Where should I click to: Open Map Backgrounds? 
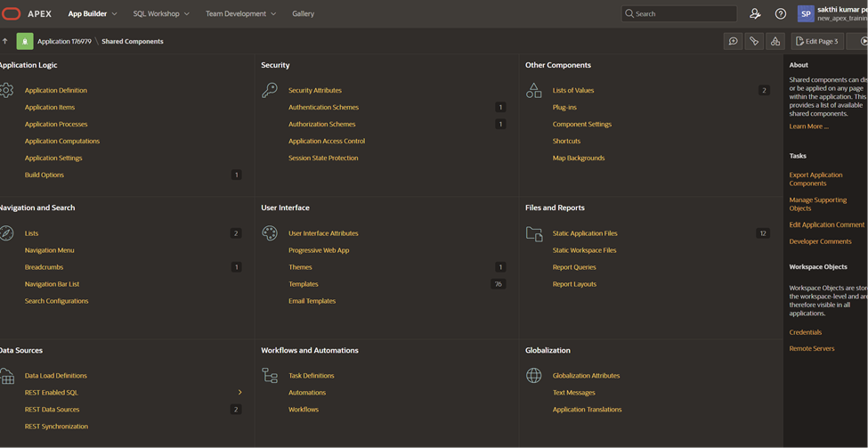click(x=579, y=158)
